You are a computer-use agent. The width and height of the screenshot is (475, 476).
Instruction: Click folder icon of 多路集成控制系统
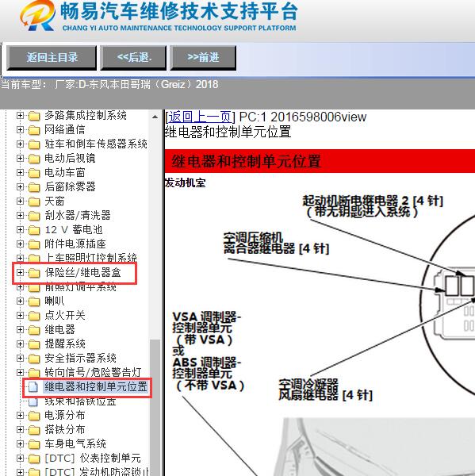tap(34, 116)
